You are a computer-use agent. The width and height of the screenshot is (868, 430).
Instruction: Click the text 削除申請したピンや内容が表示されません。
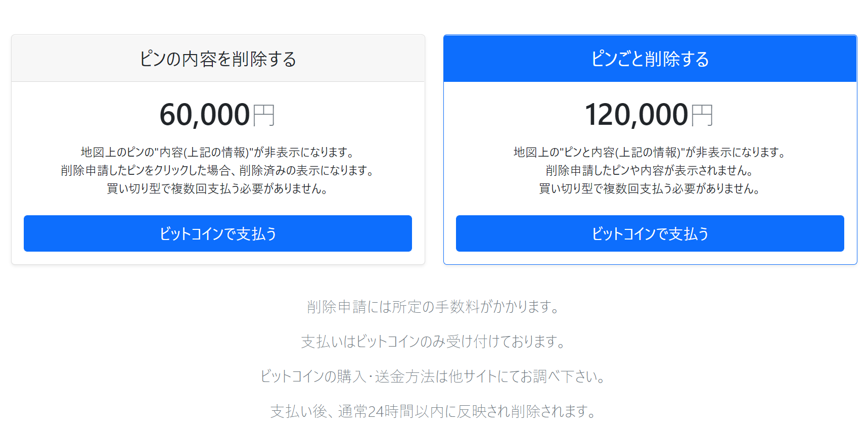pos(650,170)
